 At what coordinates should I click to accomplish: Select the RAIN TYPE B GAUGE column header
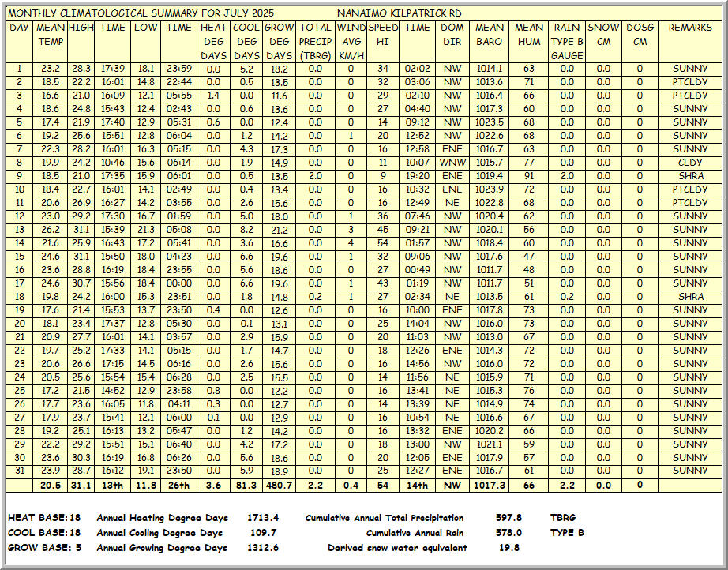click(567, 41)
